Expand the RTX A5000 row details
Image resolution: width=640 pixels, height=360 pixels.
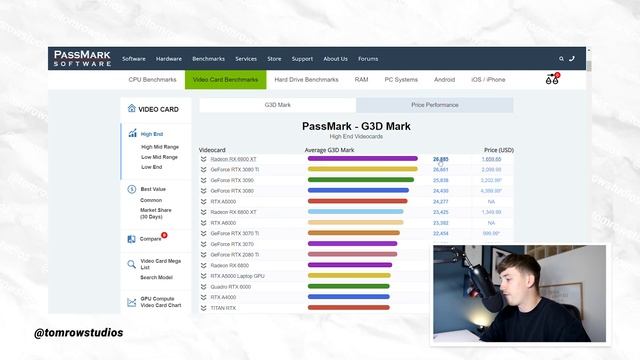tap(203, 202)
